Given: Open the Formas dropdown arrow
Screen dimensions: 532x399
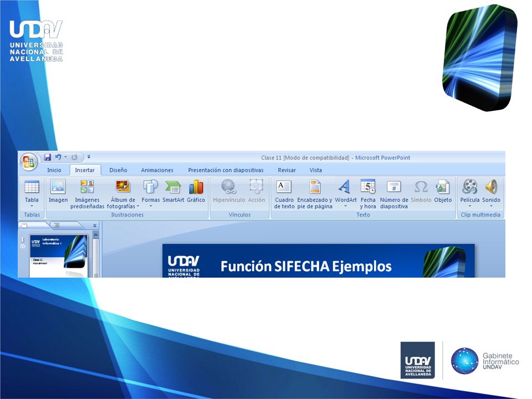Looking at the screenshot, I should tap(151, 206).
